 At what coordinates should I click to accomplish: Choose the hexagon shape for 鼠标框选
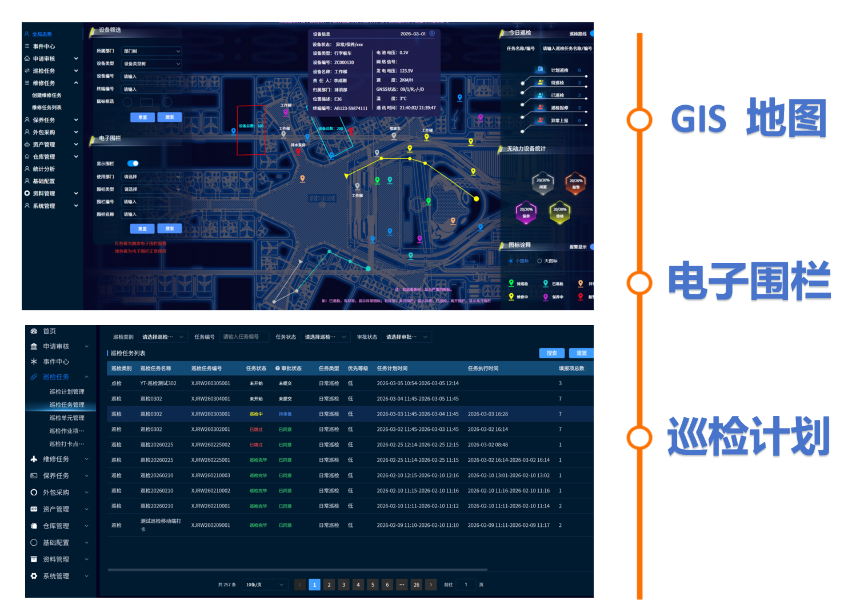click(167, 102)
